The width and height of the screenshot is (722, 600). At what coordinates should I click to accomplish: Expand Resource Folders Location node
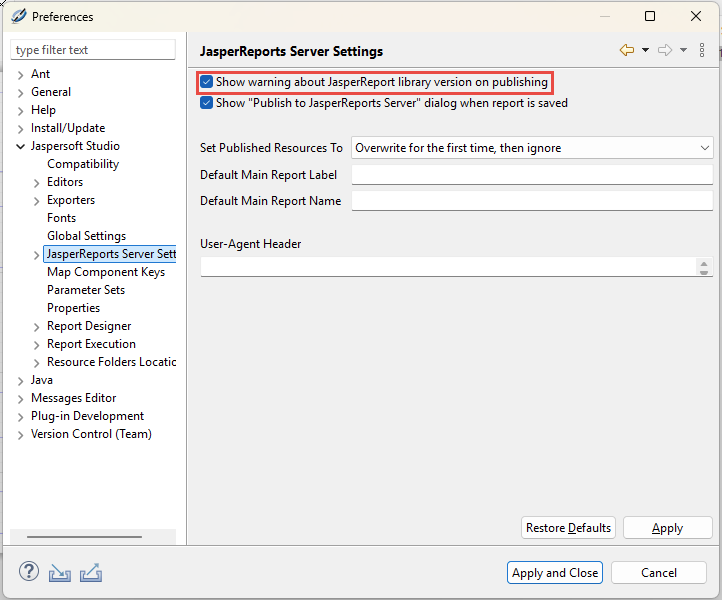[x=36, y=363]
